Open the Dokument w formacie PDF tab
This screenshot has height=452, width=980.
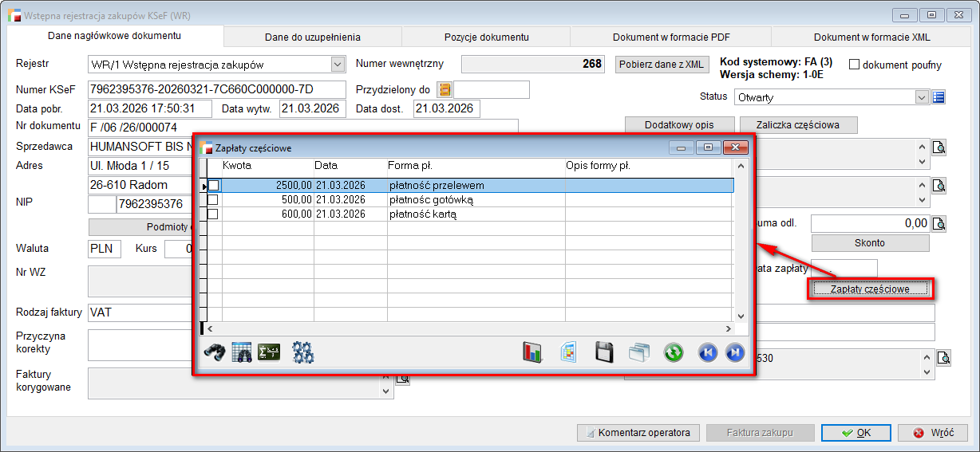click(x=670, y=37)
